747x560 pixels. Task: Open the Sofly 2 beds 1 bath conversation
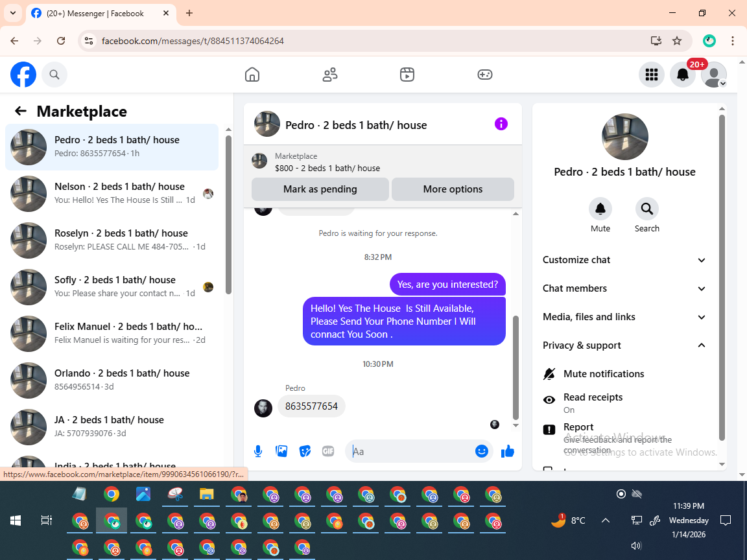112,286
